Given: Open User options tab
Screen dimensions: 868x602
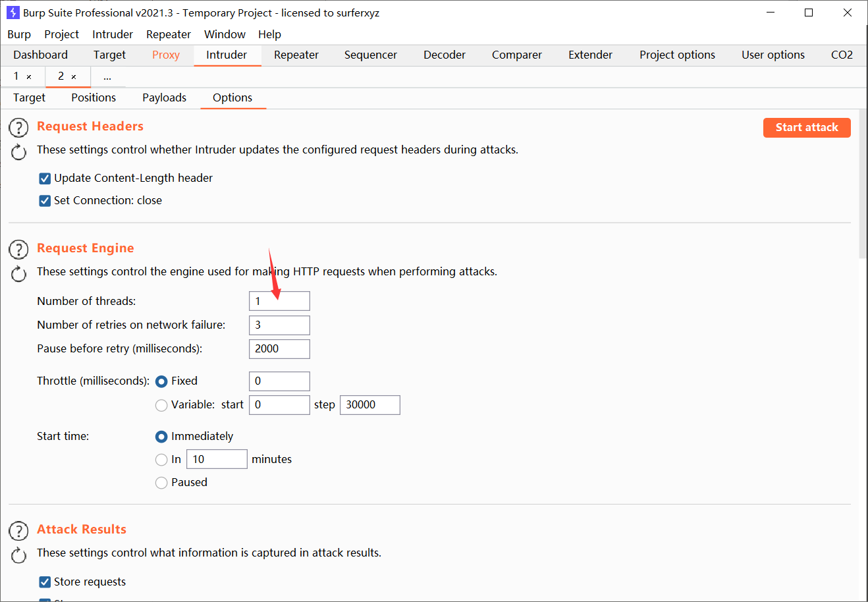Looking at the screenshot, I should coord(773,55).
